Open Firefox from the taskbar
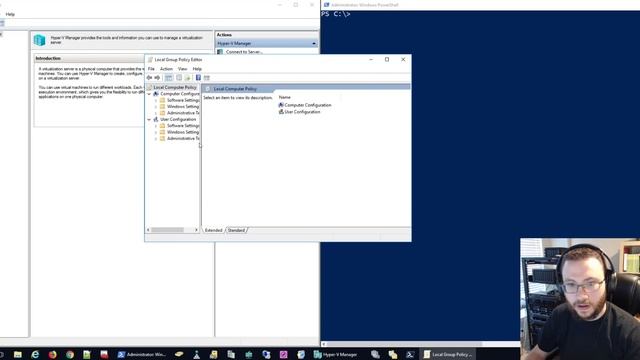 point(52,354)
